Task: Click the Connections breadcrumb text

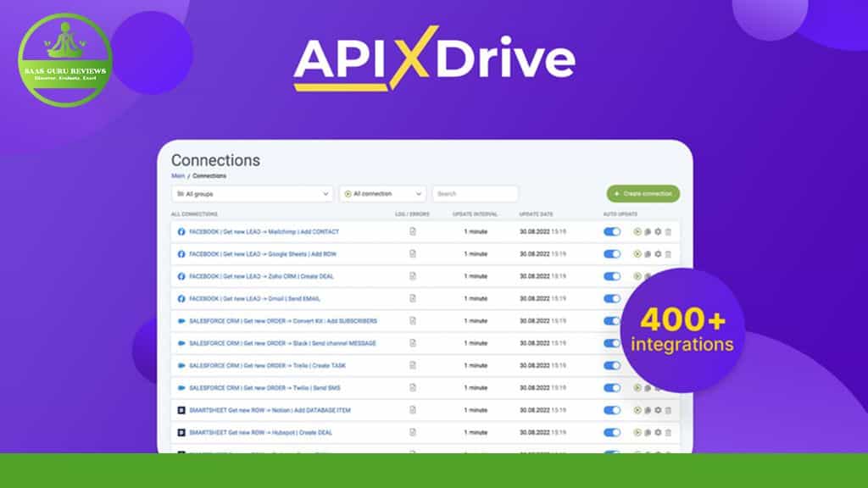Action: coord(209,176)
